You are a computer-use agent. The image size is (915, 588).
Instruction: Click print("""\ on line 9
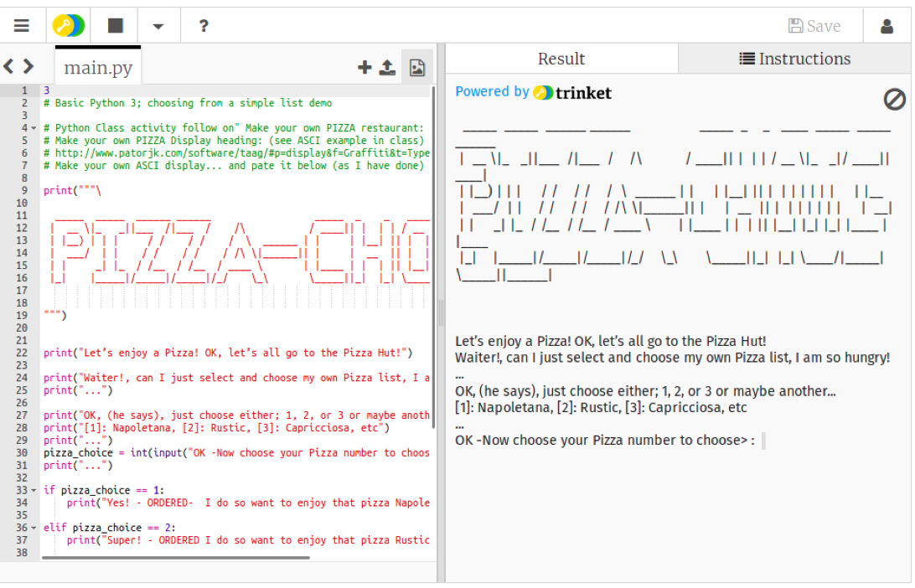[72, 191]
